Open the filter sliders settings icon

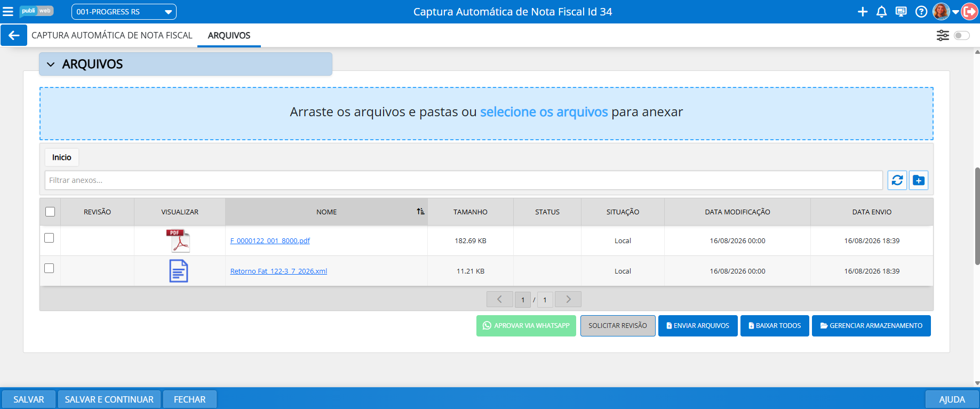tap(943, 35)
